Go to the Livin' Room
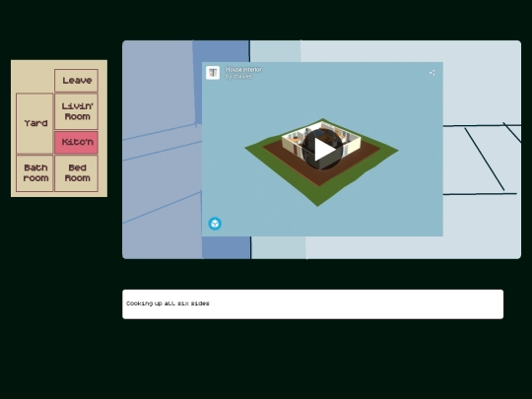 pos(76,111)
